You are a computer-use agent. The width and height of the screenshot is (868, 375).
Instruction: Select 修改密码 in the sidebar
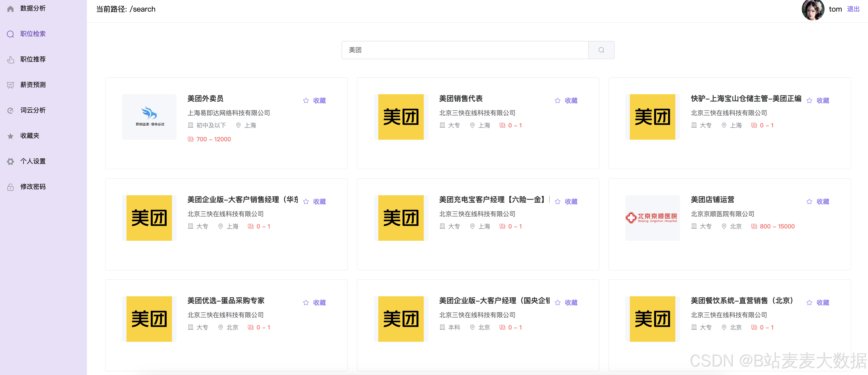(33, 187)
